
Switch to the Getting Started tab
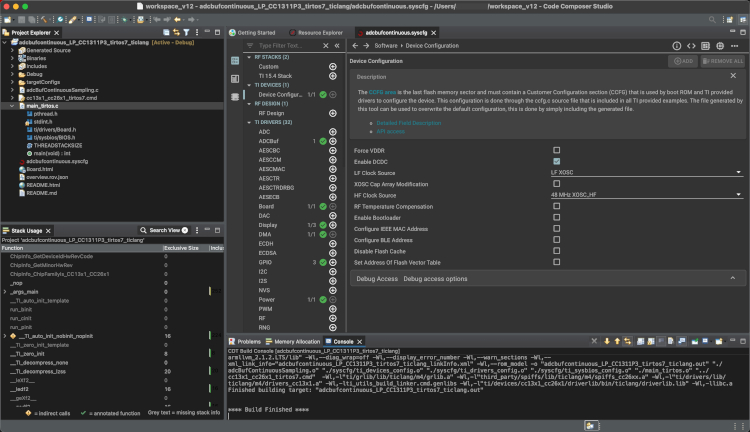pyautogui.click(x=252, y=33)
